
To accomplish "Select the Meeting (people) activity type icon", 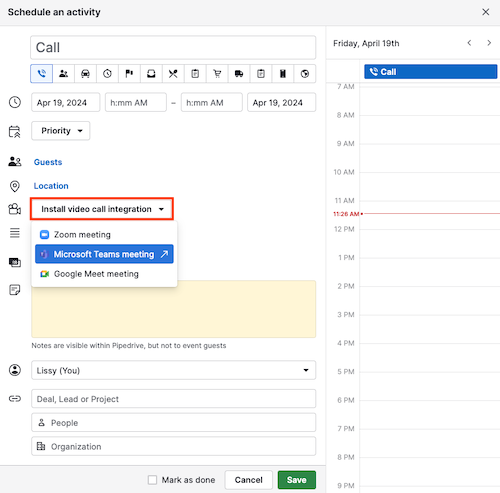I will pyautogui.click(x=63, y=73).
